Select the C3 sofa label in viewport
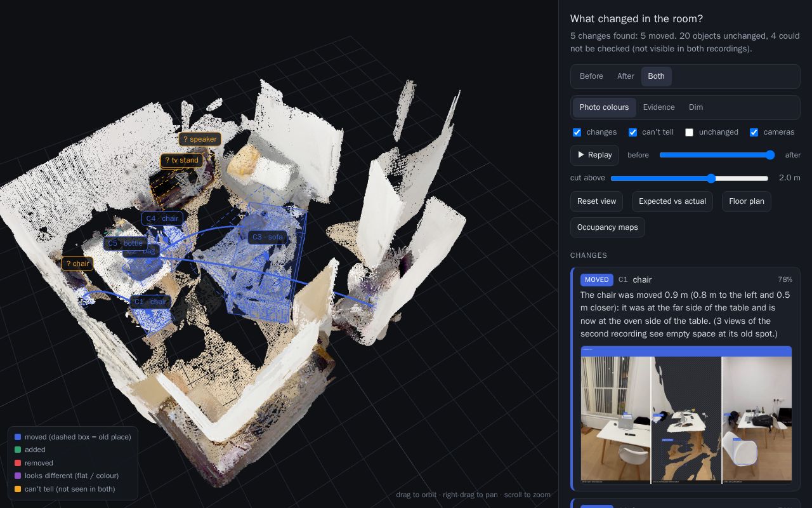Image resolution: width=812 pixels, height=508 pixels. (268, 237)
